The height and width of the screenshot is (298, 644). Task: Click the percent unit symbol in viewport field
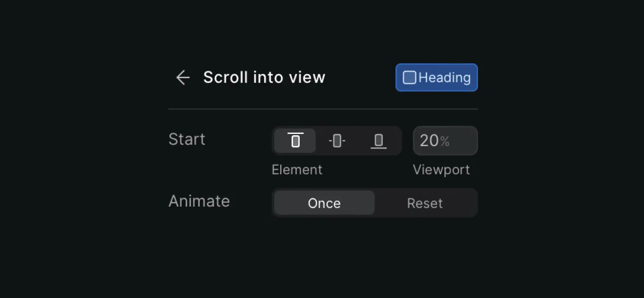[445, 142]
